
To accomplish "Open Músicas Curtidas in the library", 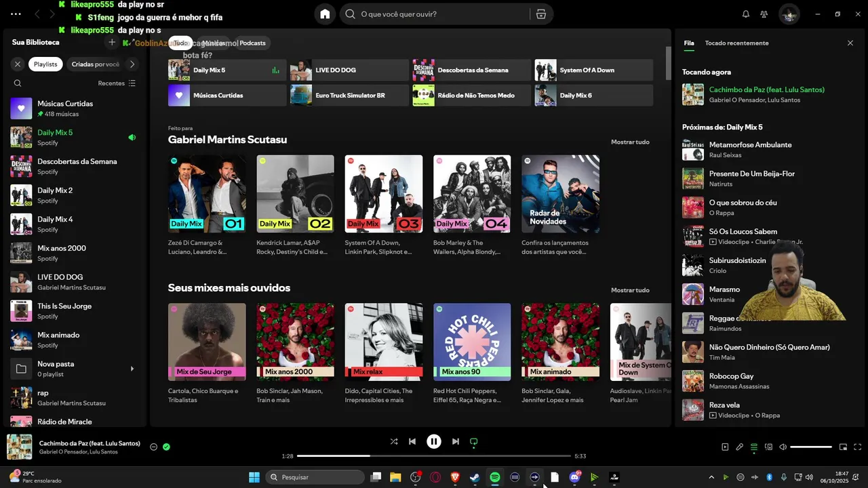I will [x=75, y=108].
